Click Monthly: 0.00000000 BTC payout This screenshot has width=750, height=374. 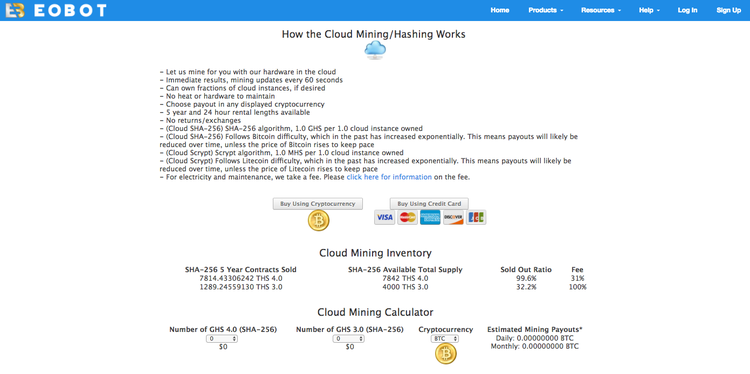535,346
